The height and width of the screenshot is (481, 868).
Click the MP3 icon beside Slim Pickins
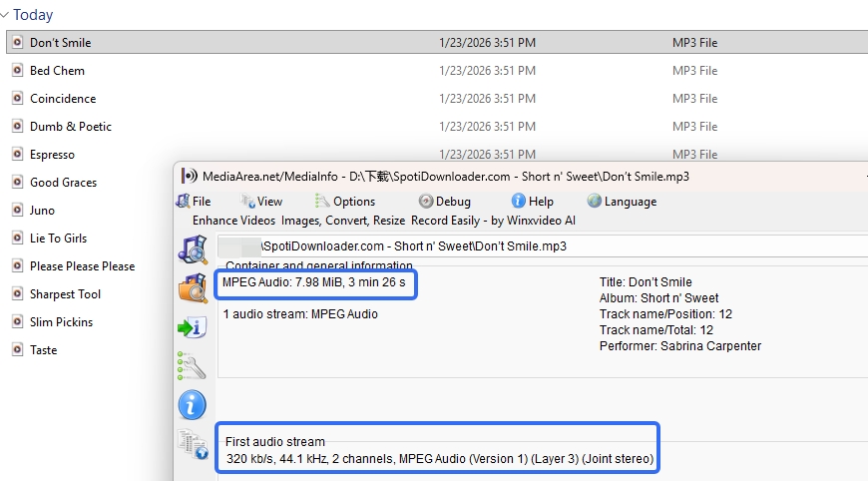[18, 321]
